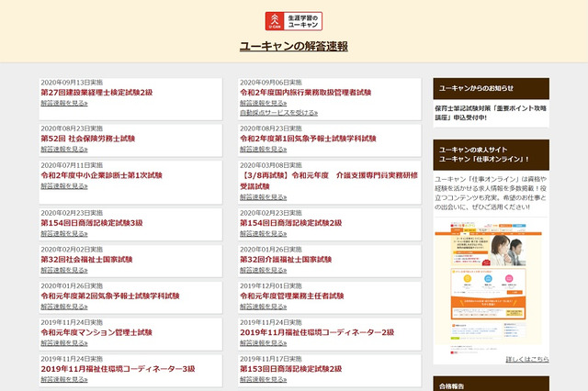
Task: View 解答速報を見る under 第154回日商簿記検定試験2級
Action: 264,233
